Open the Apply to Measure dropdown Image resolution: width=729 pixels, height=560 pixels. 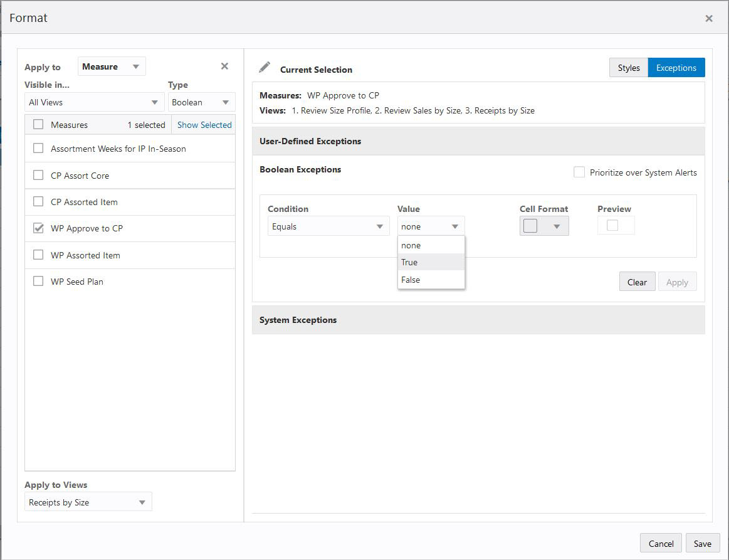pos(112,66)
